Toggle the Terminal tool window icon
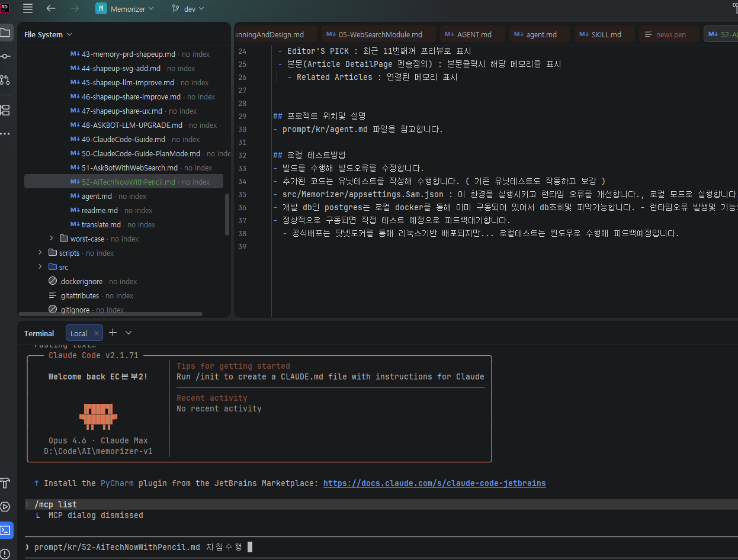This screenshot has width=738, height=560. pos(5,530)
